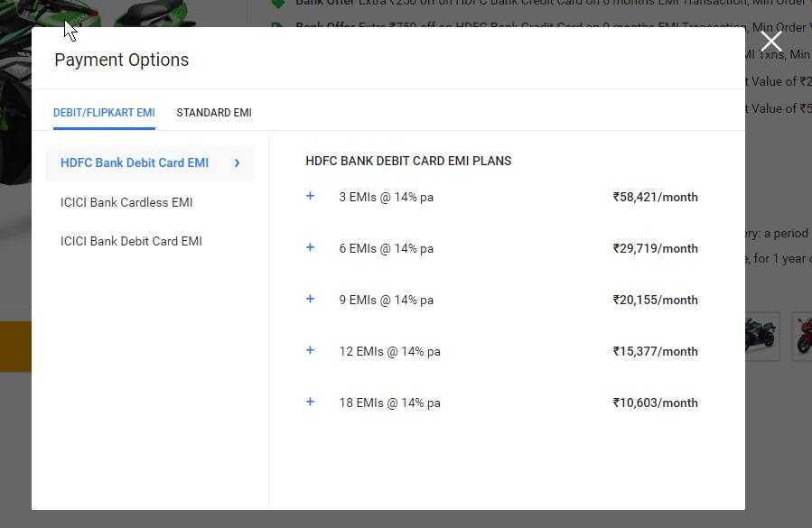Click the '3 EMIs @ 14% pa' text
The image size is (812, 528).
point(387,198)
